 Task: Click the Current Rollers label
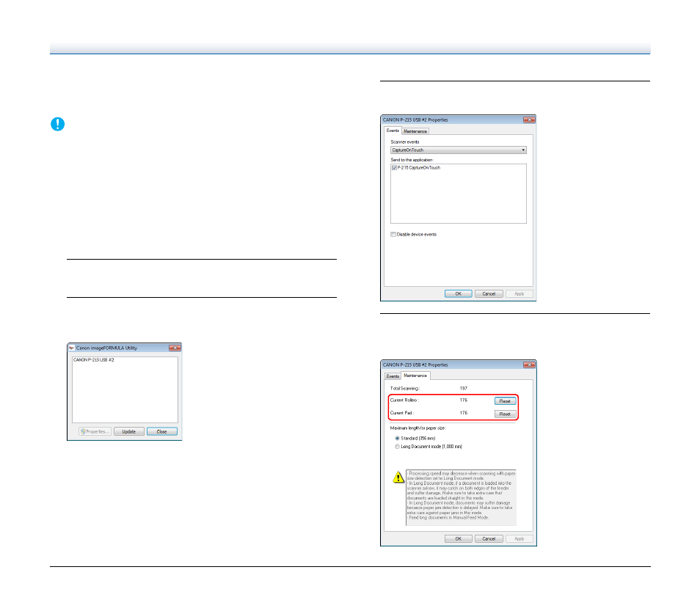pyautogui.click(x=404, y=400)
